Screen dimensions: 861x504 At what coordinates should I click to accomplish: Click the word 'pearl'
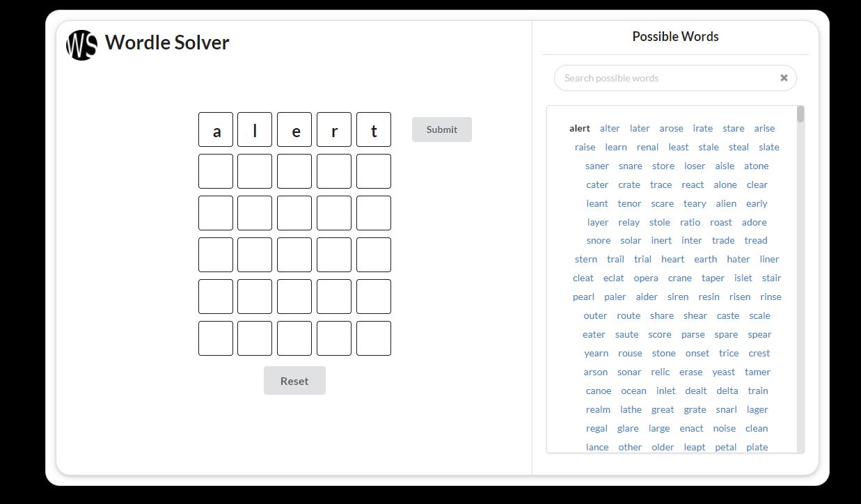click(583, 297)
